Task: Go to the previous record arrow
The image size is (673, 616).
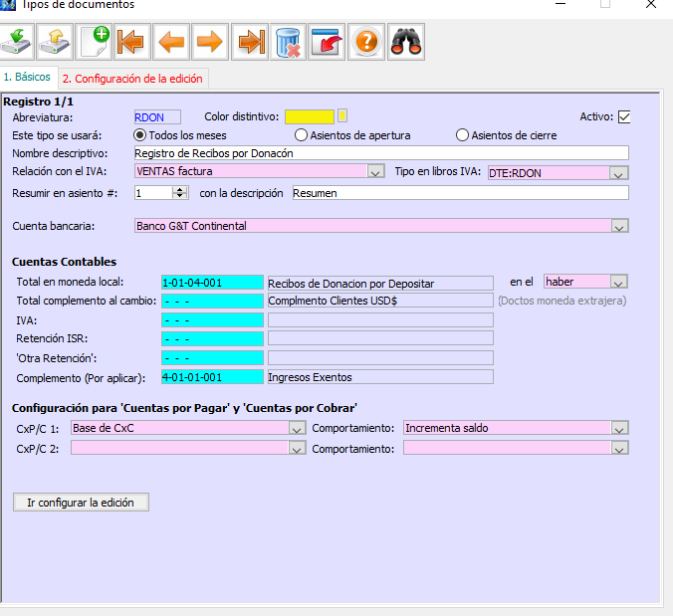Action: click(172, 42)
